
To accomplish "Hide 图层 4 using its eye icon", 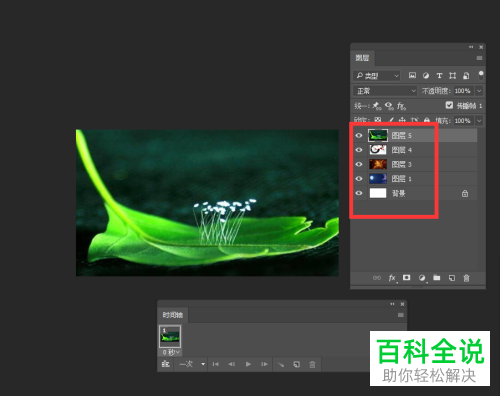I will [359, 150].
